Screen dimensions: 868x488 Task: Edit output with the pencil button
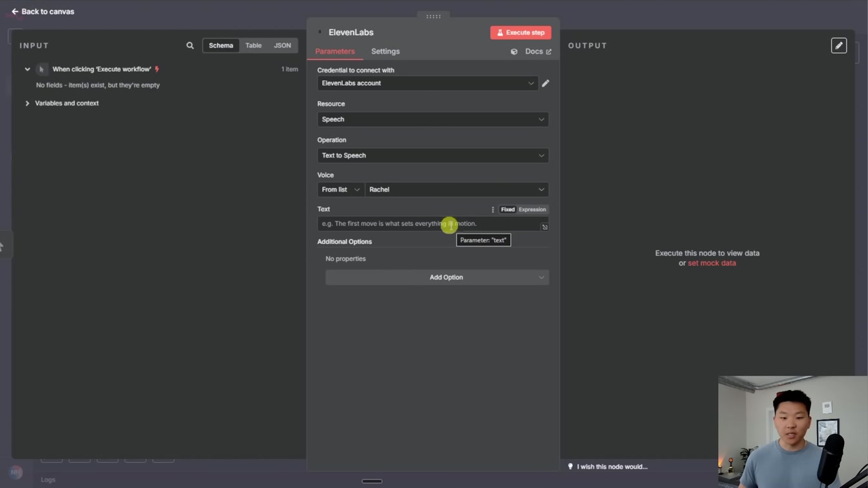point(839,46)
